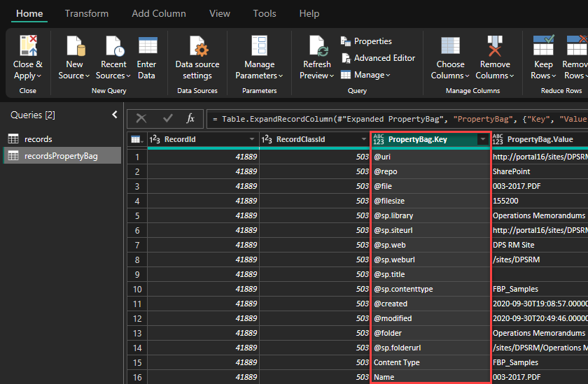Viewport: 588px width, 384px height.
Task: Click the Enter Data icon
Action: [x=147, y=46]
